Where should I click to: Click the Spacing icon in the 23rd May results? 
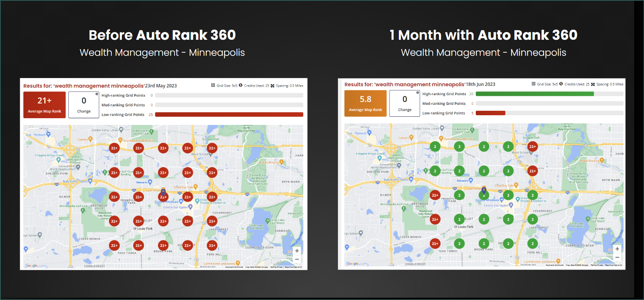pyautogui.click(x=272, y=86)
